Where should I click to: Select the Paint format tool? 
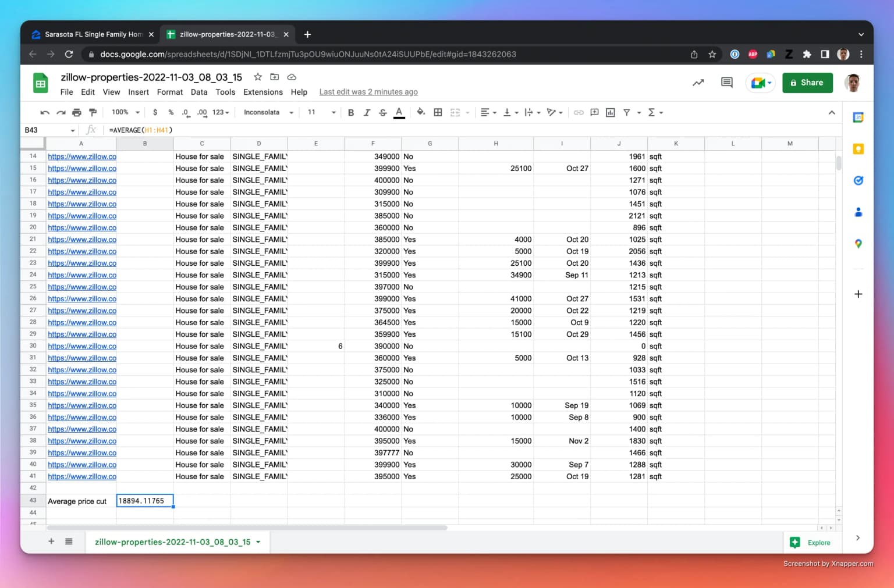(93, 113)
